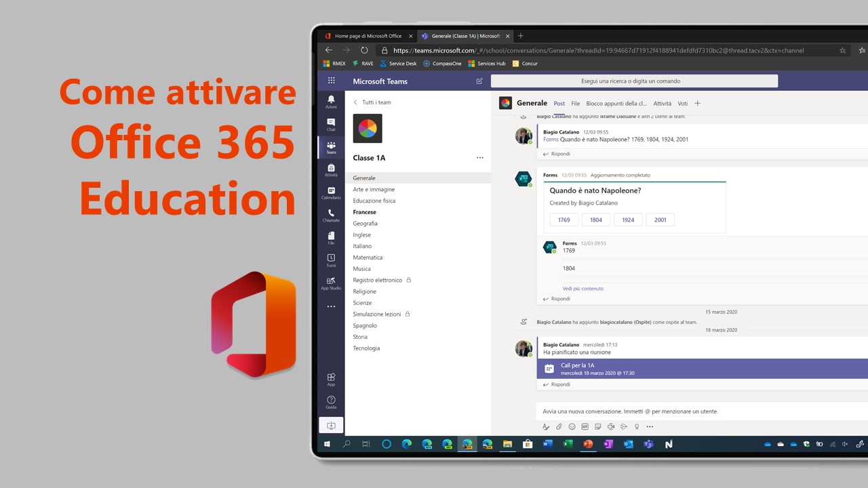Open Excel from taskbar

[x=568, y=444]
